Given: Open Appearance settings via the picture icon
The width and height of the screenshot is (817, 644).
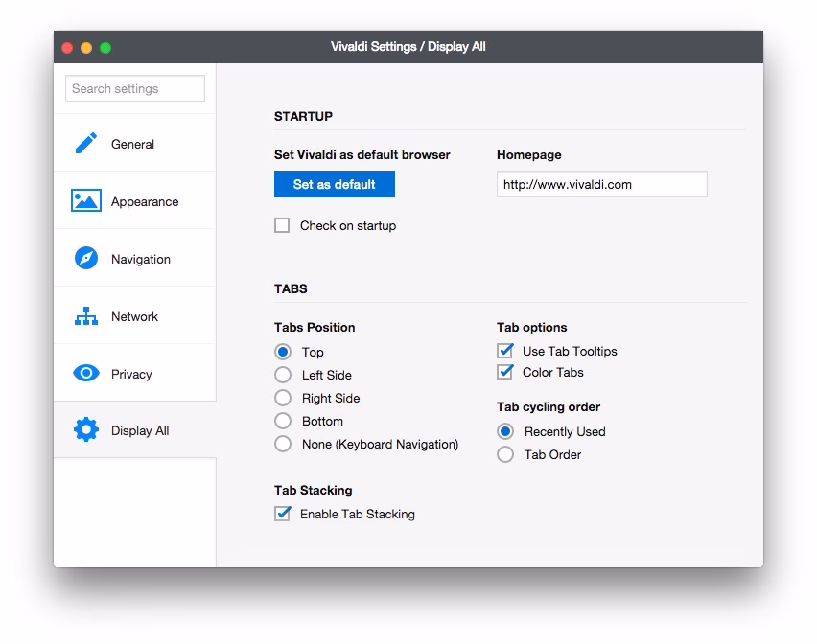Looking at the screenshot, I should 86,201.
